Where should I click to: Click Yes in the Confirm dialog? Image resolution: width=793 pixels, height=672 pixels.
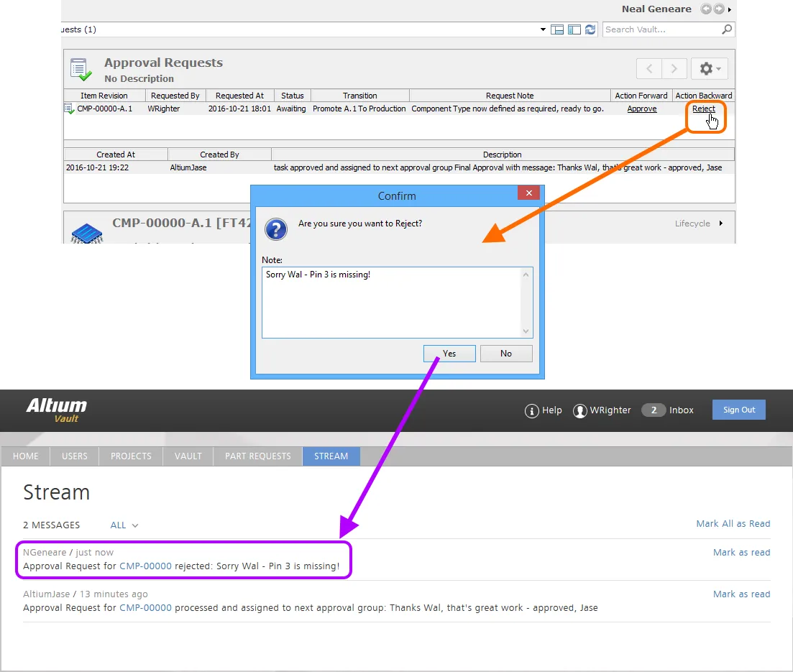(449, 354)
